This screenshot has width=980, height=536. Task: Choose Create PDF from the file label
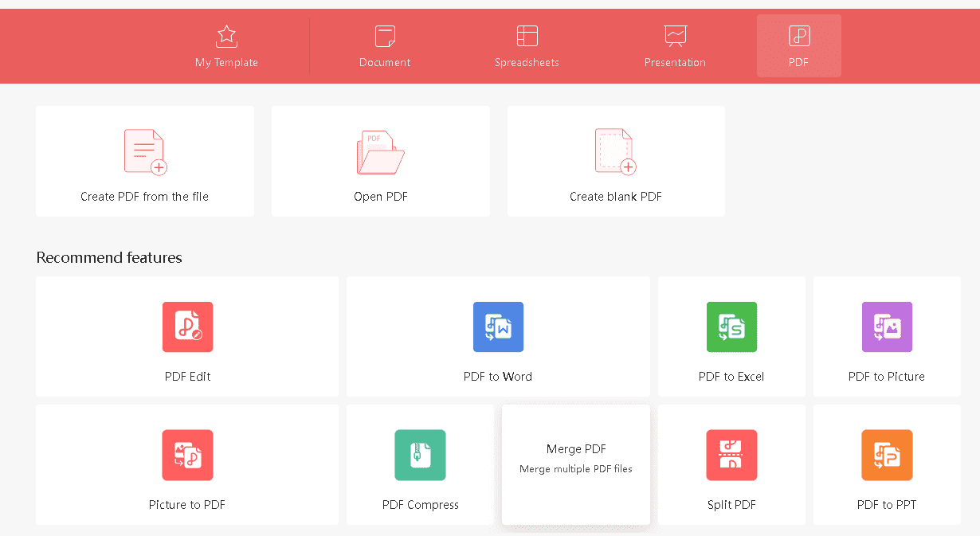click(x=144, y=197)
